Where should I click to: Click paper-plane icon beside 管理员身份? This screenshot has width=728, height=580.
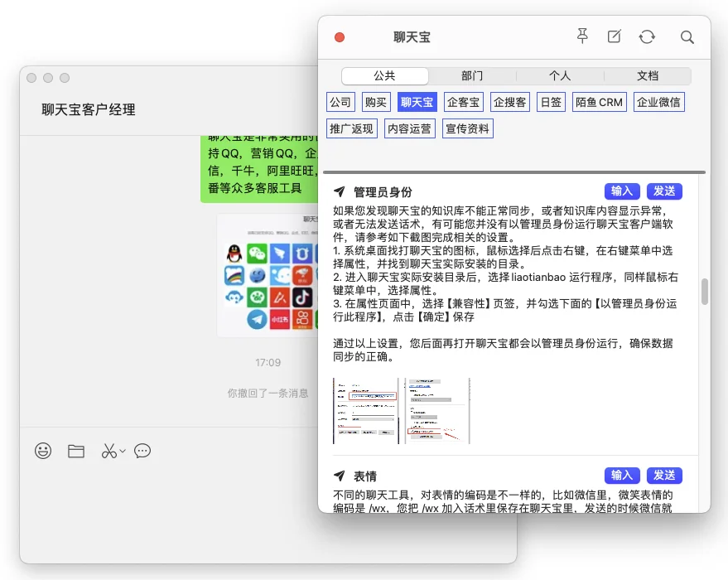click(340, 191)
